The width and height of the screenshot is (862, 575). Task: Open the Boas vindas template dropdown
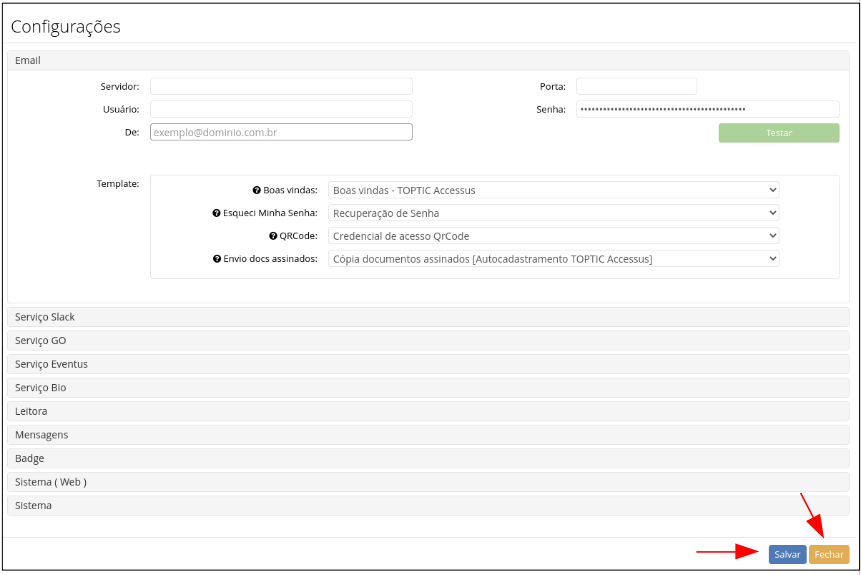[553, 190]
